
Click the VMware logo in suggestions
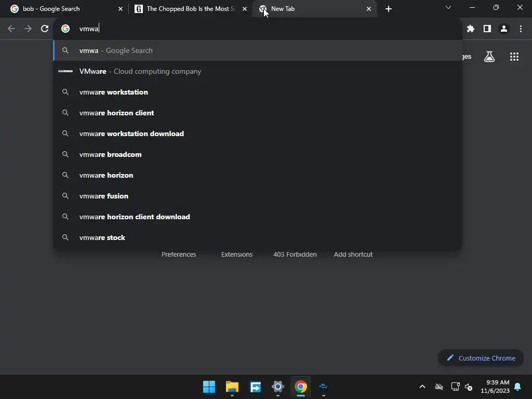point(65,71)
